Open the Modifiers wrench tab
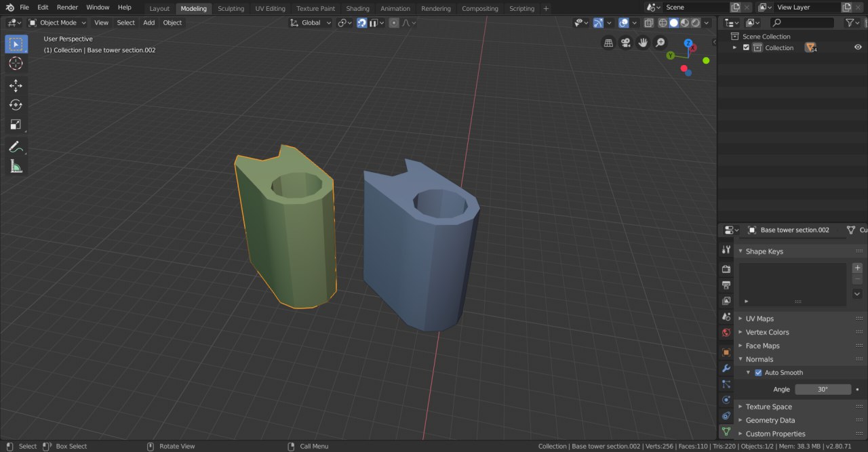This screenshot has width=868, height=452. tap(726, 368)
